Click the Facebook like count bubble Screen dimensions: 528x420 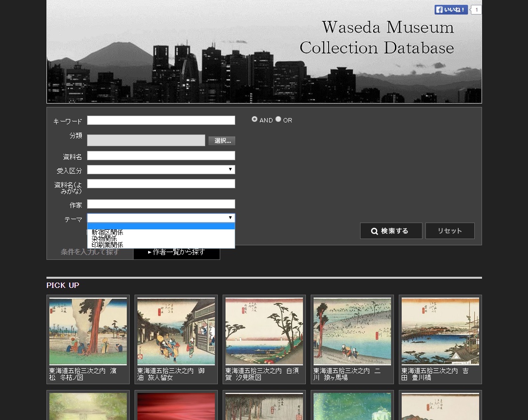click(x=476, y=10)
